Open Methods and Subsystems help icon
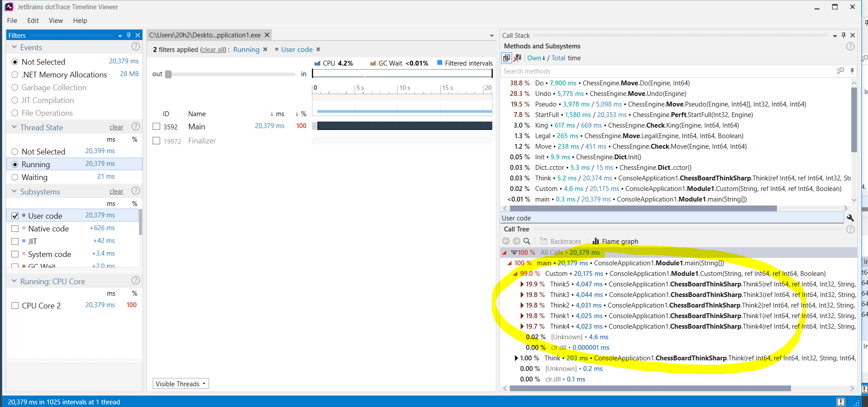Screen dimensions: 868x407 (x=850, y=46)
